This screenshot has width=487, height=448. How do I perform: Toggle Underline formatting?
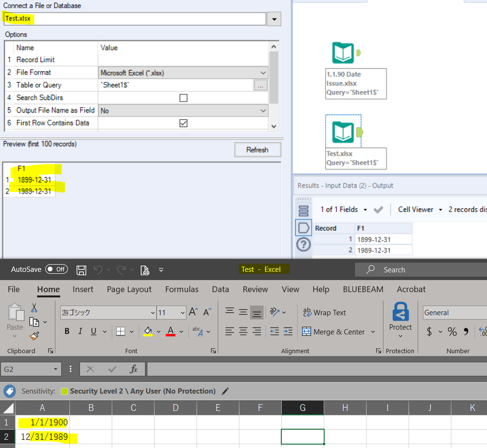tap(94, 331)
